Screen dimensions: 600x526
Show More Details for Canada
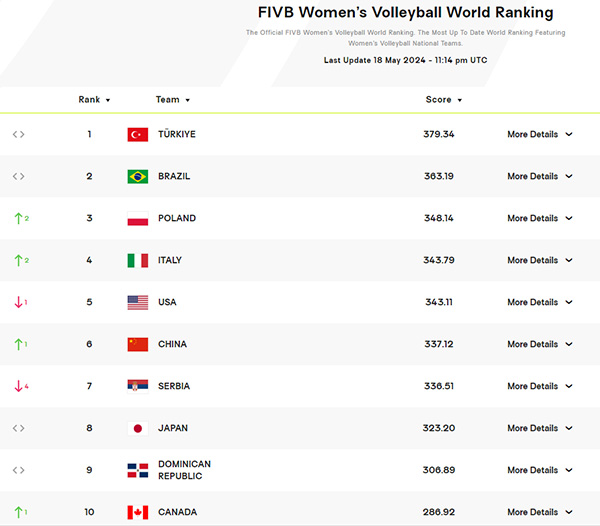540,512
